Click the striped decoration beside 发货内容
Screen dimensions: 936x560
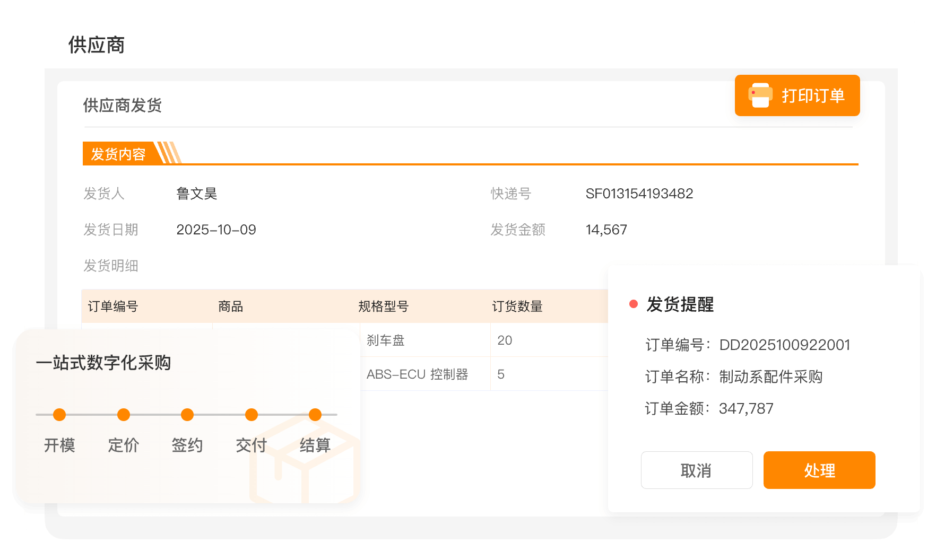tap(169, 153)
